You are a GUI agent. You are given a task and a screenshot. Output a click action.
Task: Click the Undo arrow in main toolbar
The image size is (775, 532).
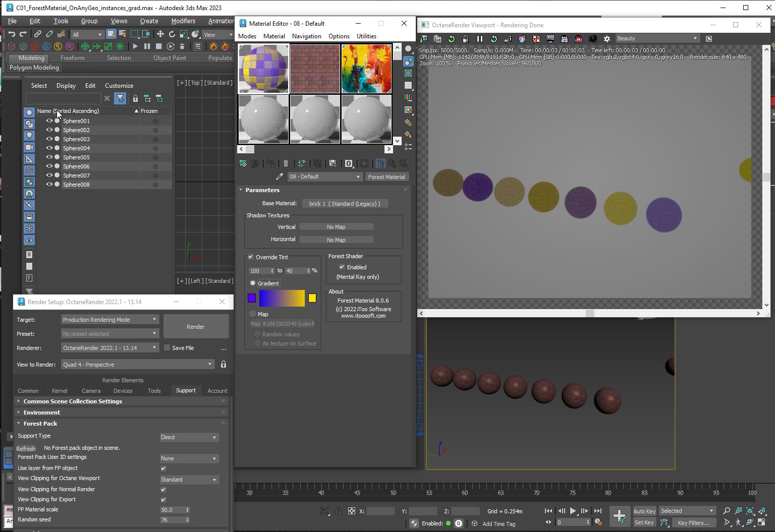[12, 34]
